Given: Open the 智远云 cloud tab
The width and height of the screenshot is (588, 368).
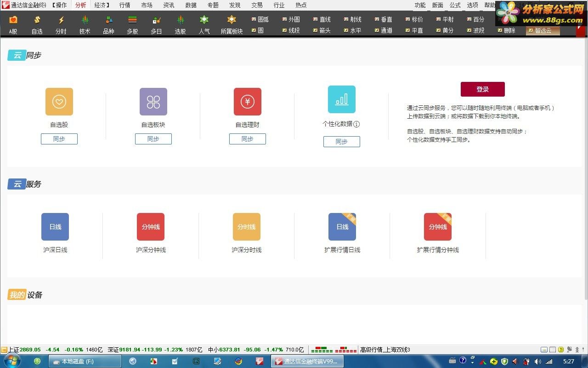Looking at the screenshot, I should click(543, 30).
